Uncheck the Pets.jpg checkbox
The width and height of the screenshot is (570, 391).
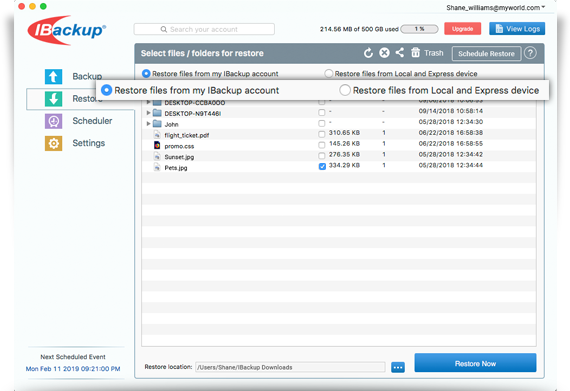pyautogui.click(x=322, y=166)
